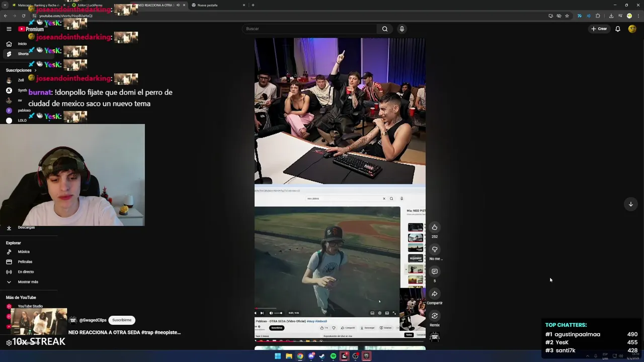Open the media controls icon
Viewport: 644px width, 362px height.
coord(620,16)
